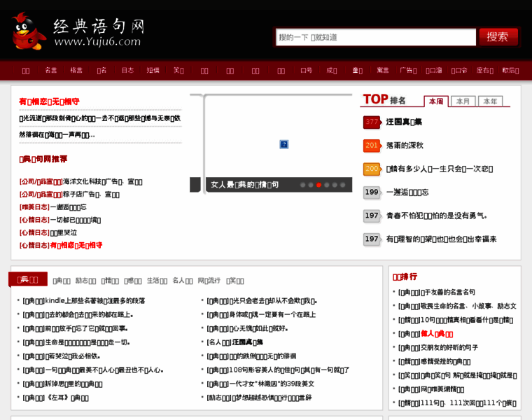Click the red 搜索 search button
The image size is (532, 420).
pos(498,37)
